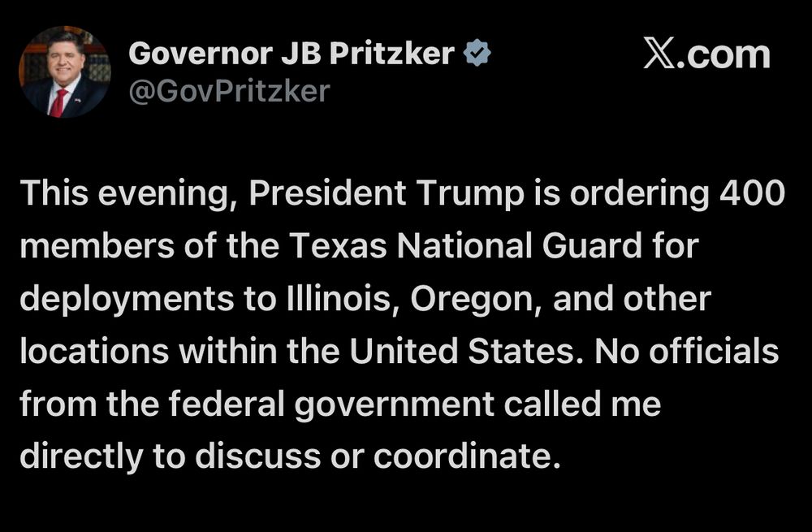The width and height of the screenshot is (812, 532).
Task: Click the word "Texas" in the tweet
Action: coord(338,245)
